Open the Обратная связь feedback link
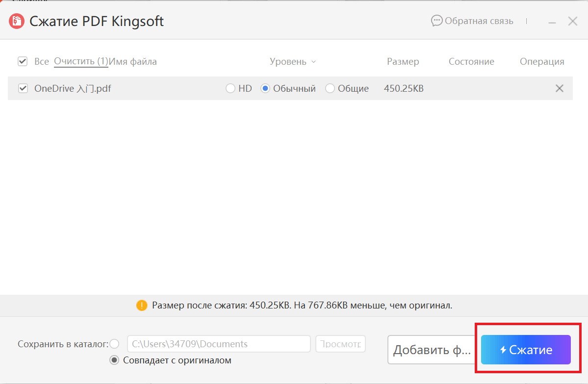Screen dimensions: 588x384 472,21
